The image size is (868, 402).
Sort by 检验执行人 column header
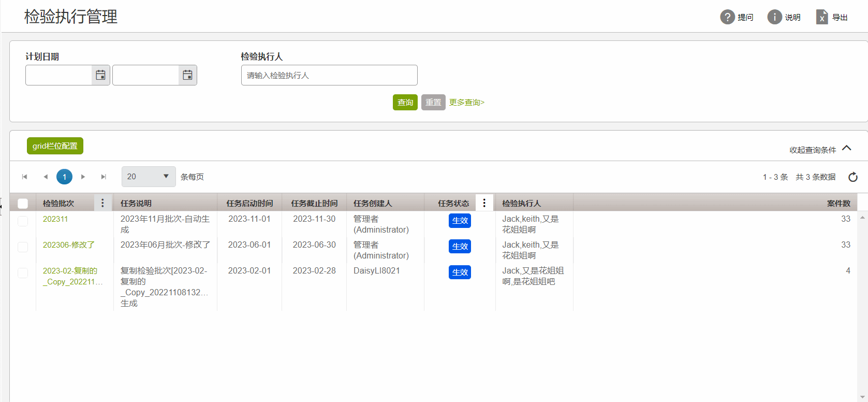point(521,204)
